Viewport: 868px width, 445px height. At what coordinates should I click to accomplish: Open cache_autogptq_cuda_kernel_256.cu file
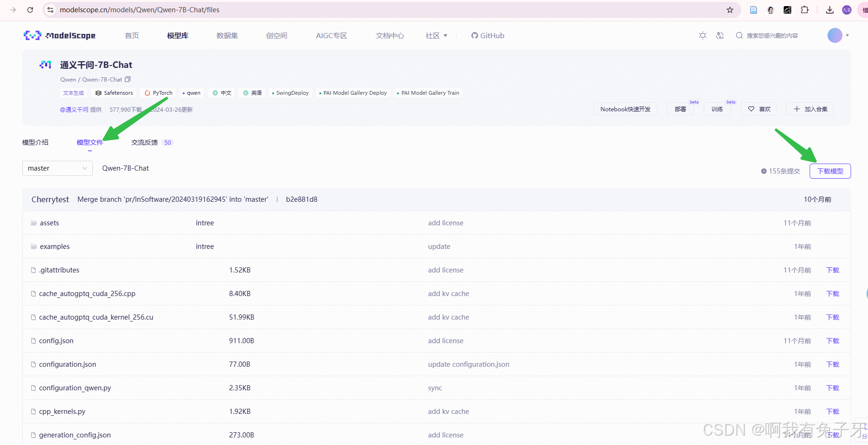tap(96, 317)
